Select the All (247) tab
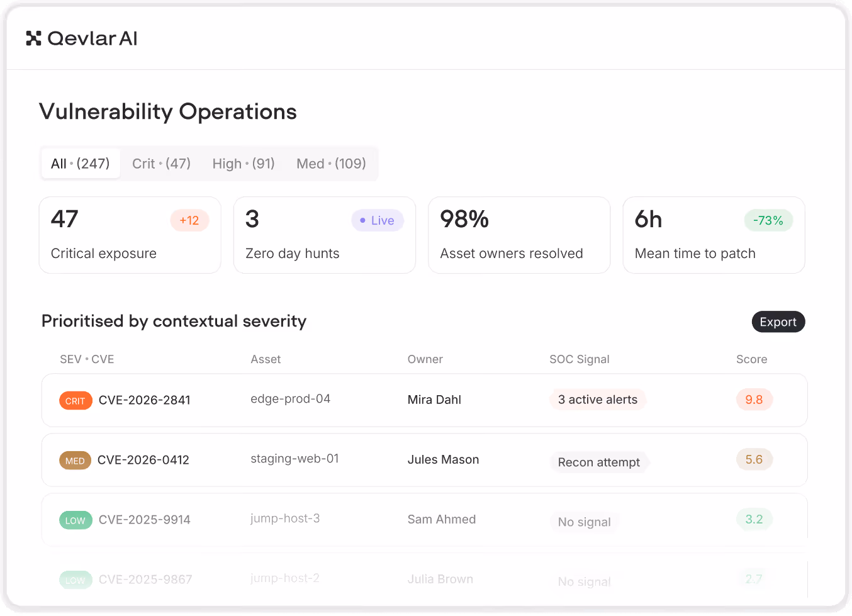Screen dimensions: 852x616 81,164
